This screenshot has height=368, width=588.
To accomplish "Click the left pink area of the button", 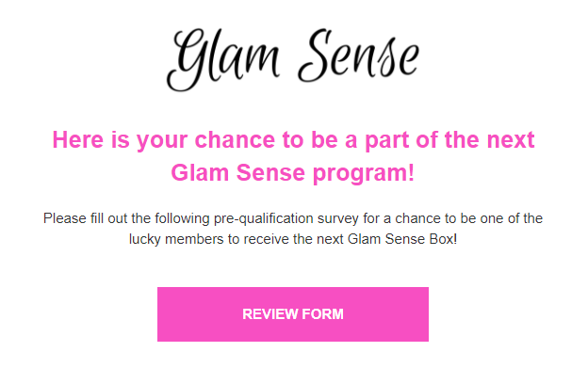I will [x=199, y=314].
